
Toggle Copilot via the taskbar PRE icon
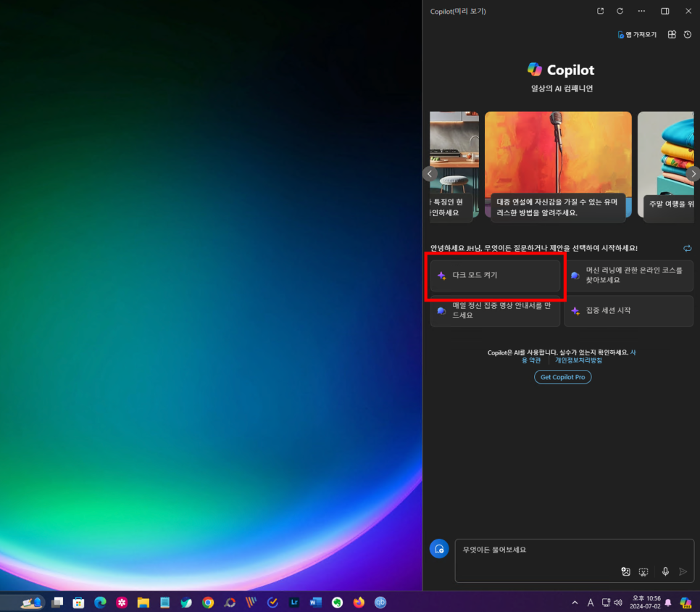click(x=686, y=603)
